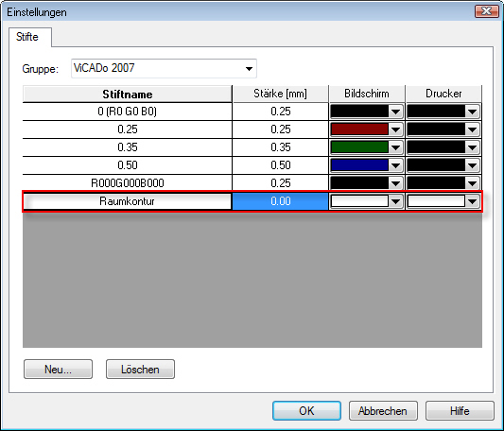Confirm settings with the OK button
The height and width of the screenshot is (431, 504).
coord(306,410)
